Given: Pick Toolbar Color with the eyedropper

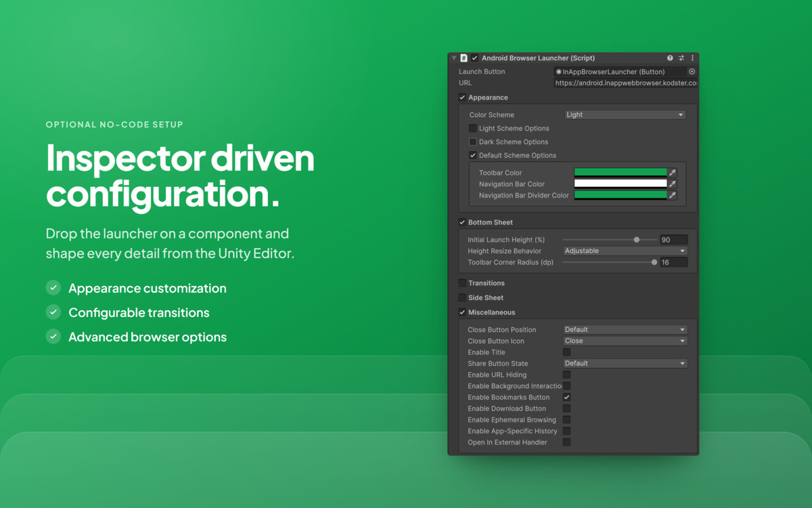Looking at the screenshot, I should (x=673, y=173).
